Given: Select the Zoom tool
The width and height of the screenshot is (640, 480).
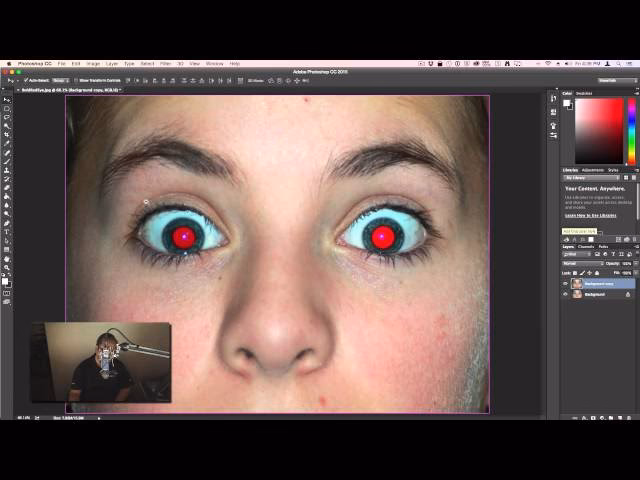Looking at the screenshot, I should tap(7, 268).
